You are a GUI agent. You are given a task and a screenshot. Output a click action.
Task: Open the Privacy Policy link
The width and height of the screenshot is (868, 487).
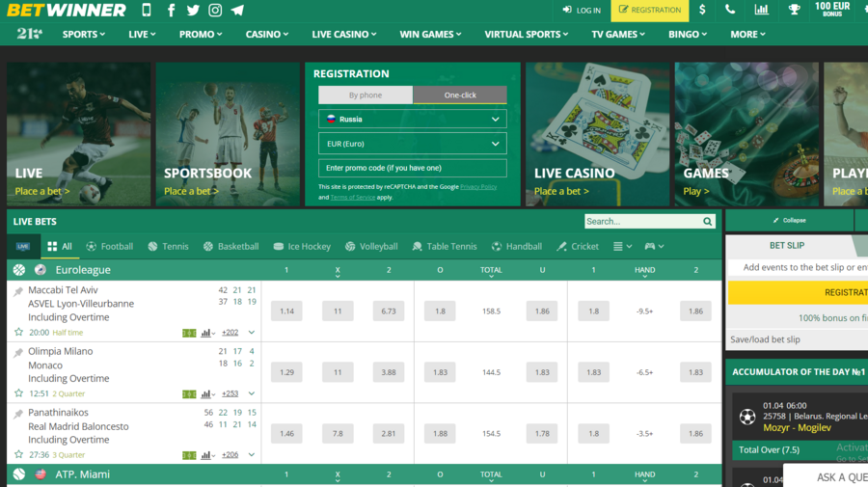pos(478,187)
